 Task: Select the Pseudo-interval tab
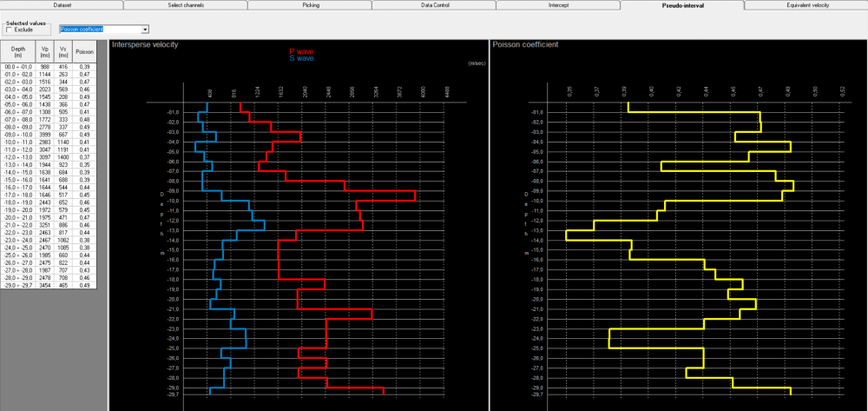click(x=682, y=4)
